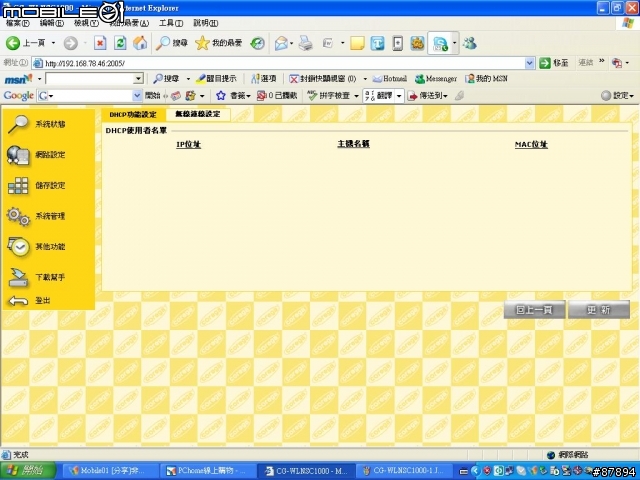Go to Home page house icon
The width and height of the screenshot is (640, 480).
pyautogui.click(x=140, y=43)
